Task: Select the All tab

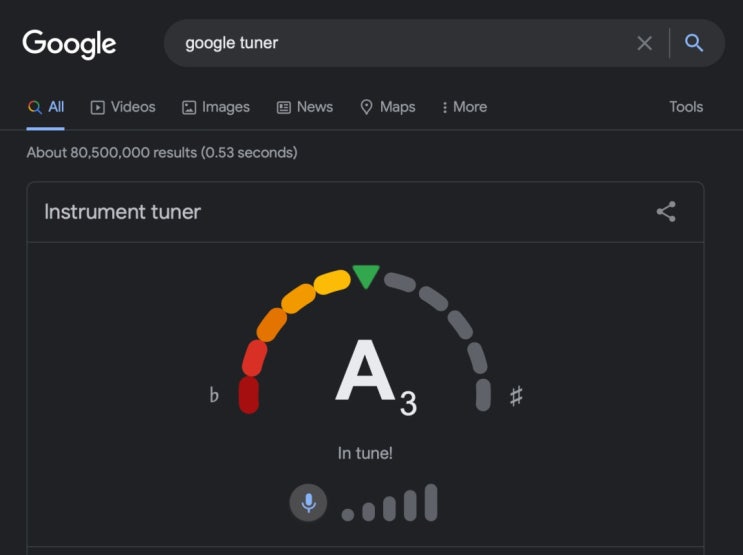Action: pos(45,107)
